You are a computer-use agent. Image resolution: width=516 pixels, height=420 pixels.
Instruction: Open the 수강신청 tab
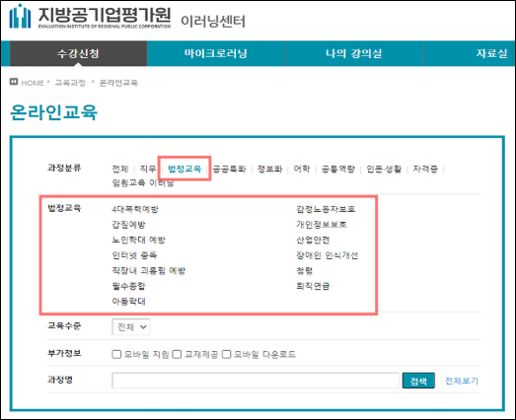[x=78, y=53]
